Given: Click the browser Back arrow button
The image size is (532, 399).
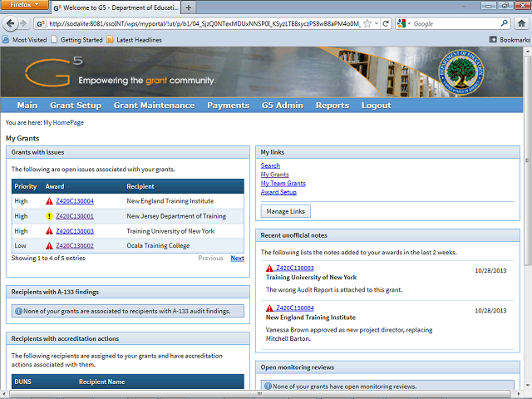Looking at the screenshot, I should click(10, 23).
